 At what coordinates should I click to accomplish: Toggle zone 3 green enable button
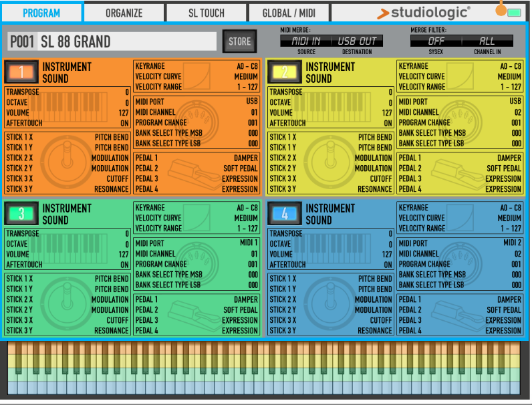(x=21, y=214)
